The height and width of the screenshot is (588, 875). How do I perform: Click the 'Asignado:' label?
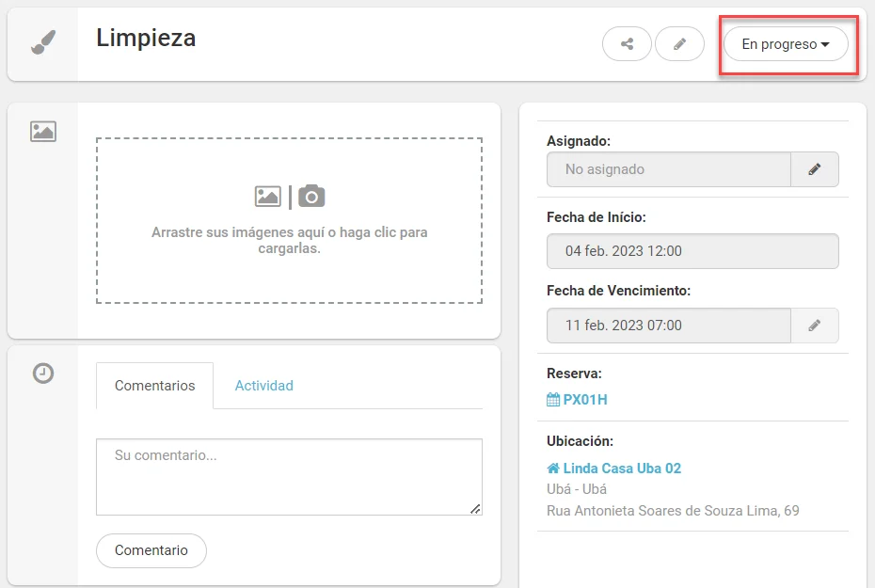click(x=579, y=141)
